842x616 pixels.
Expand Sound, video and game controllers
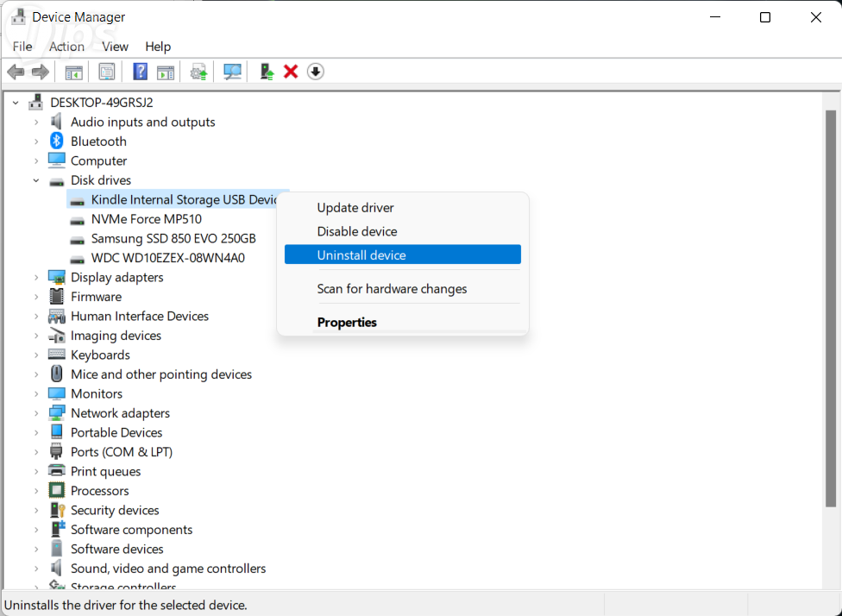tap(36, 569)
